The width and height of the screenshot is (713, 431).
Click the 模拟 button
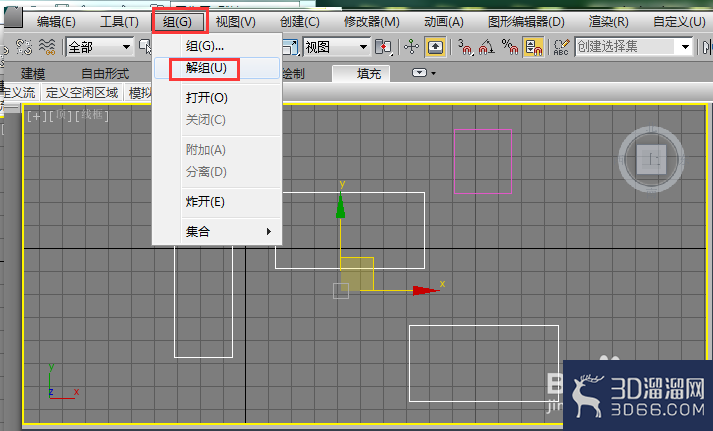click(x=139, y=93)
